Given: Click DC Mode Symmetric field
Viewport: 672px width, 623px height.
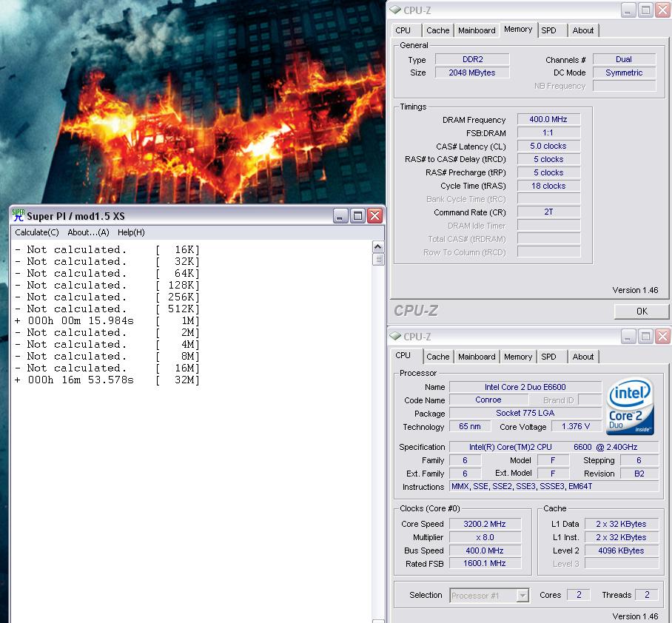Looking at the screenshot, I should 624,73.
